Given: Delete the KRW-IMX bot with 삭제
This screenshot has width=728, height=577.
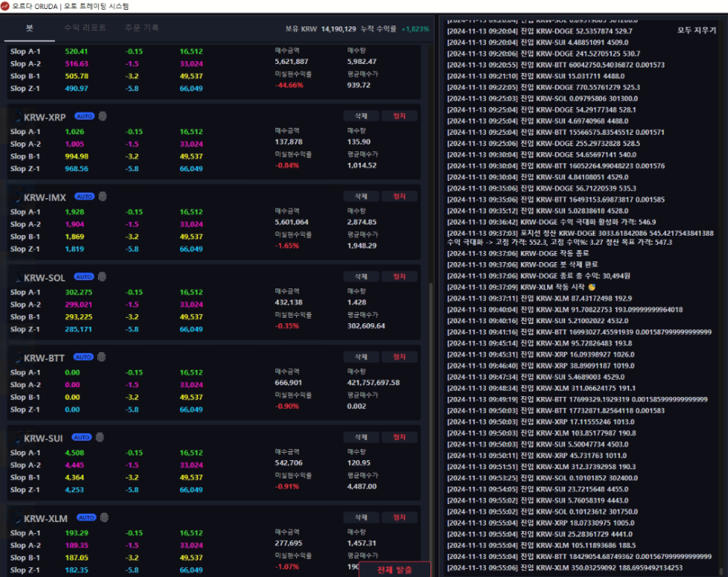Looking at the screenshot, I should [361, 197].
